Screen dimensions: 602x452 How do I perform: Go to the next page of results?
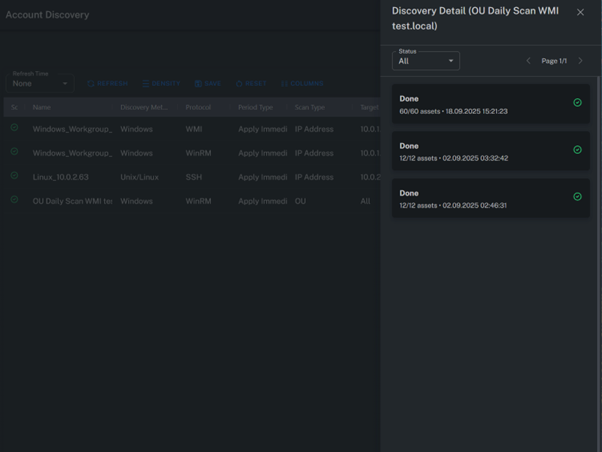click(580, 61)
